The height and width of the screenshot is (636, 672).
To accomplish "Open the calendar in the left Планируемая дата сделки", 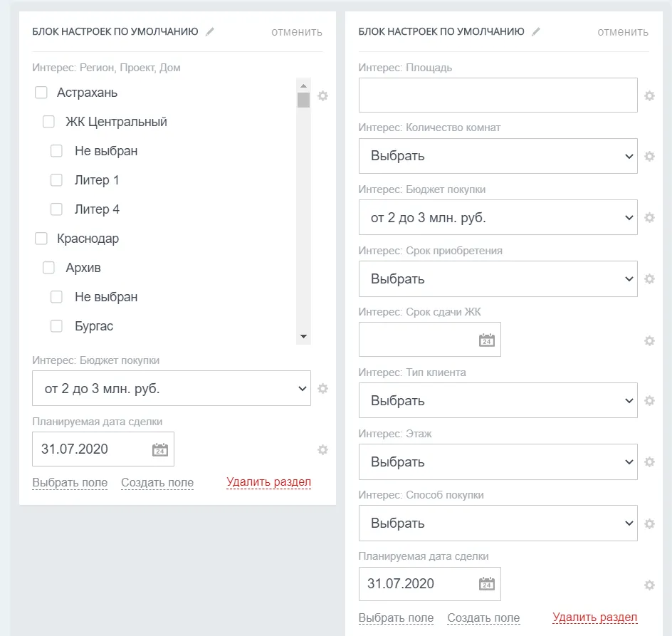I will tap(160, 449).
